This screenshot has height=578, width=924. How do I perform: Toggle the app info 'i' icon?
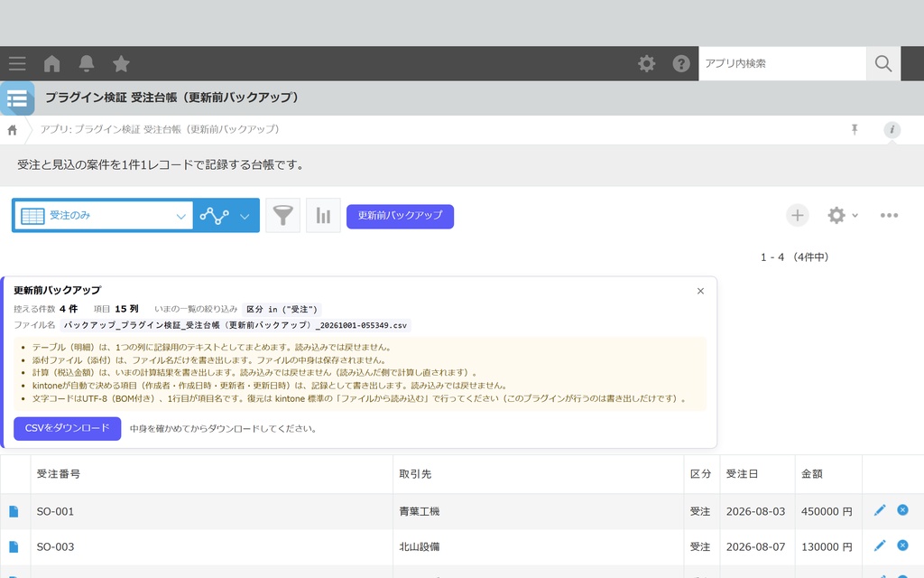coord(892,130)
